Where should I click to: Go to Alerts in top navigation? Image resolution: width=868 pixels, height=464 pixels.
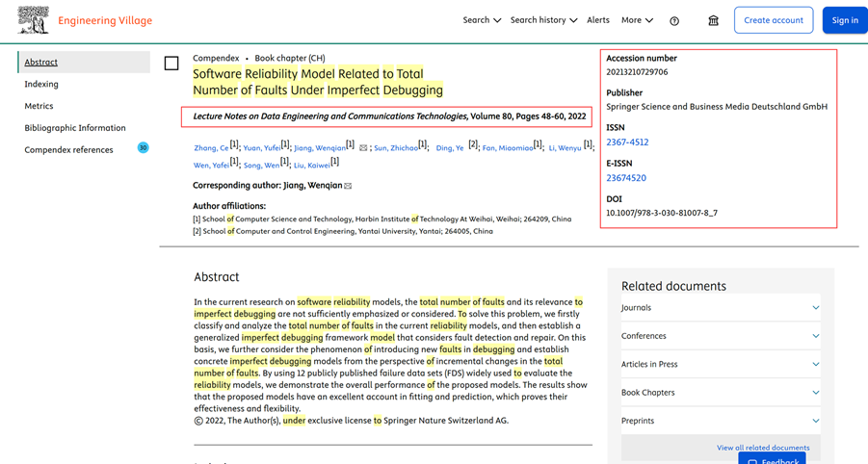click(597, 20)
